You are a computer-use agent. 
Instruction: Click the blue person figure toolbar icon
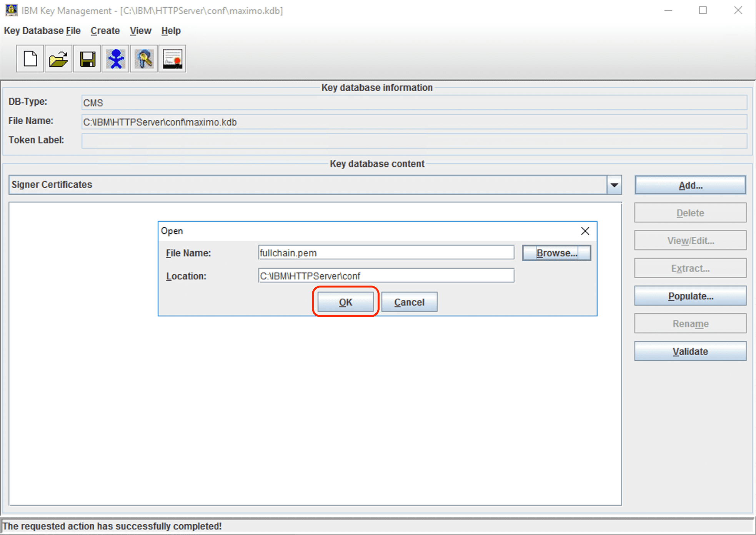click(x=116, y=59)
